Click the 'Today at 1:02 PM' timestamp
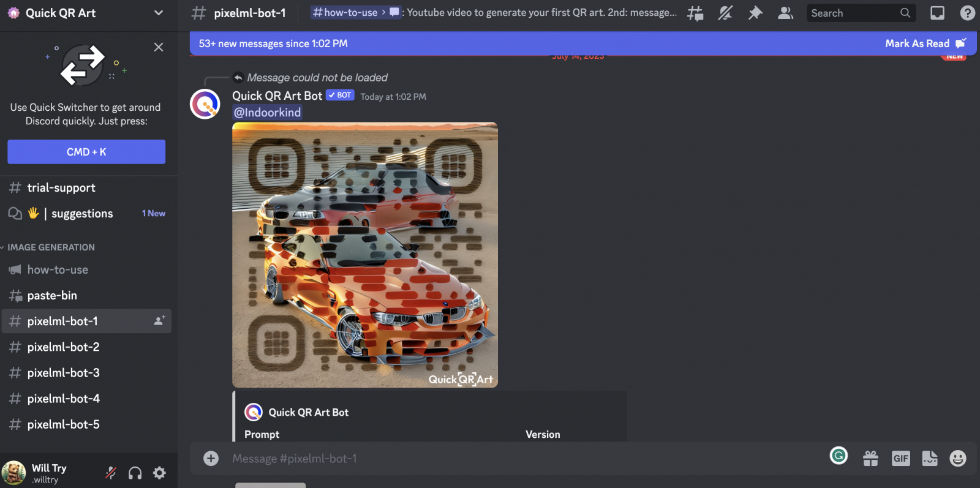980x488 pixels. click(x=393, y=97)
